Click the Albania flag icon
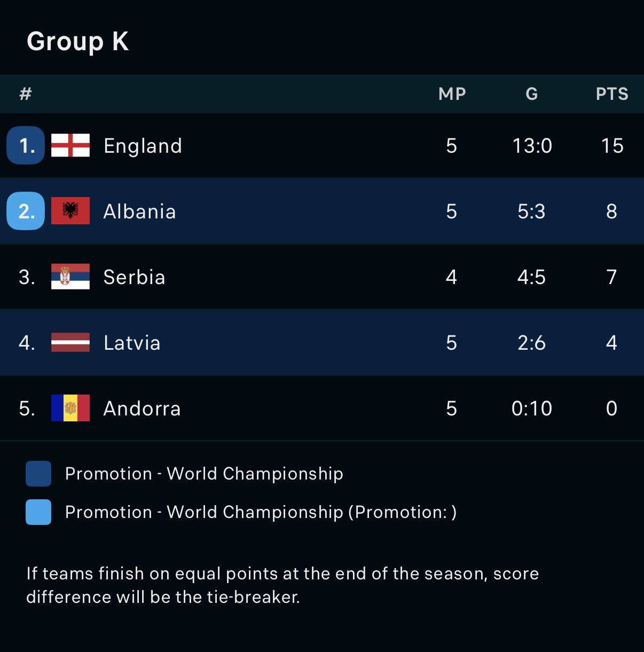The height and width of the screenshot is (652, 644). tap(70, 211)
